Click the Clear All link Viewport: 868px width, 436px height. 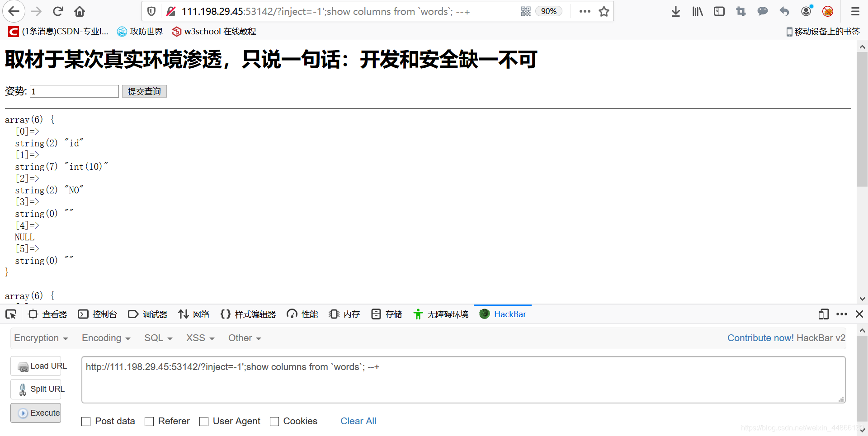click(358, 422)
